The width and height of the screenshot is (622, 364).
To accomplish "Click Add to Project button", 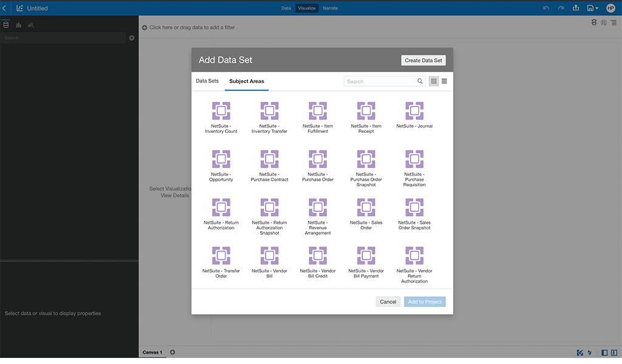I will coord(425,302).
